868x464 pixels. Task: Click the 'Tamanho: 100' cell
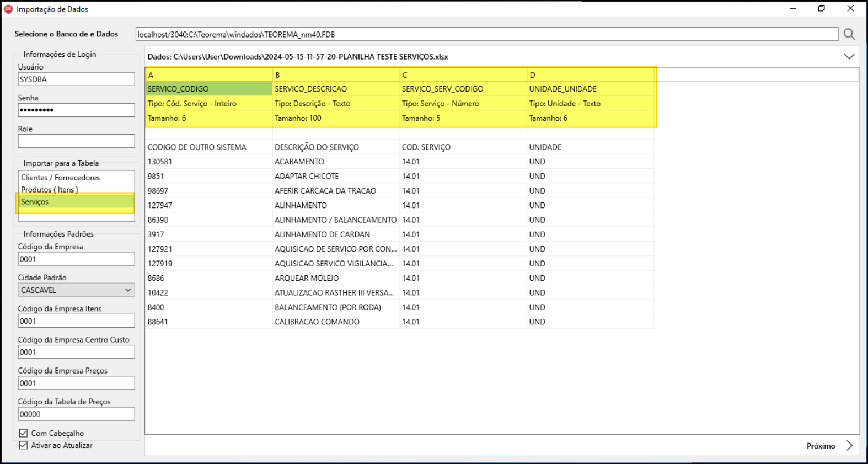tap(336, 118)
